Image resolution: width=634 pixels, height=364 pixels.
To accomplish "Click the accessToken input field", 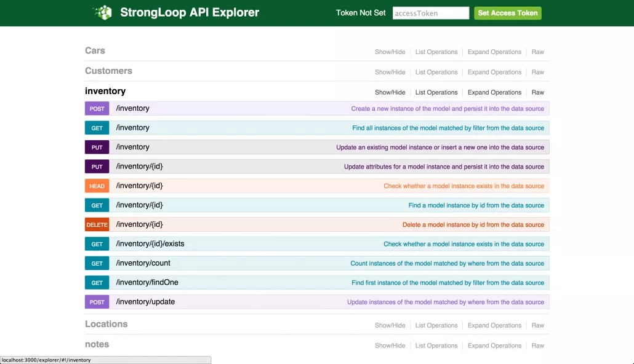I will pyautogui.click(x=430, y=13).
